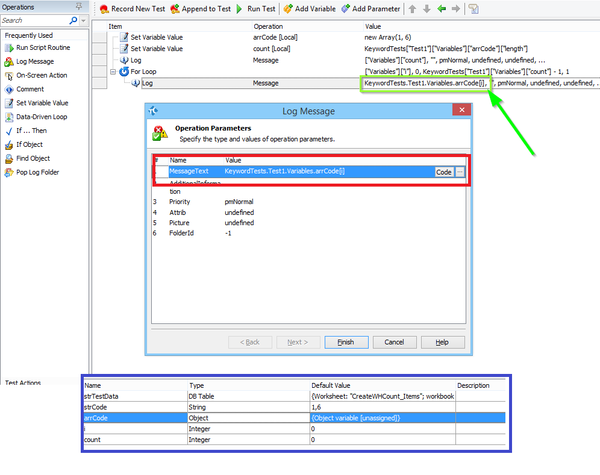600x475 pixels.
Task: Click the disabled Back button
Action: 250,342
